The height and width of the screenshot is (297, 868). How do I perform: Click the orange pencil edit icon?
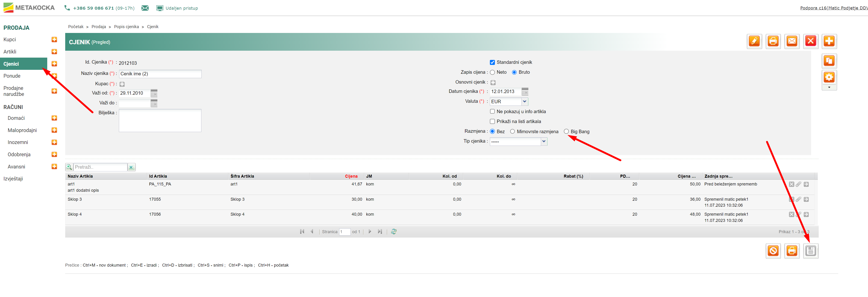(x=754, y=41)
